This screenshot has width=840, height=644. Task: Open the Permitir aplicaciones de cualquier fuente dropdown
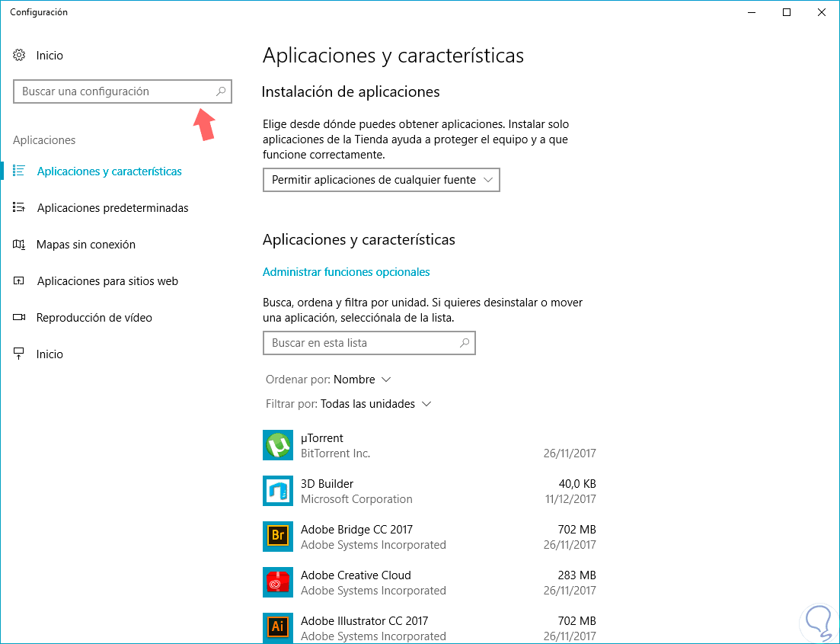382,180
